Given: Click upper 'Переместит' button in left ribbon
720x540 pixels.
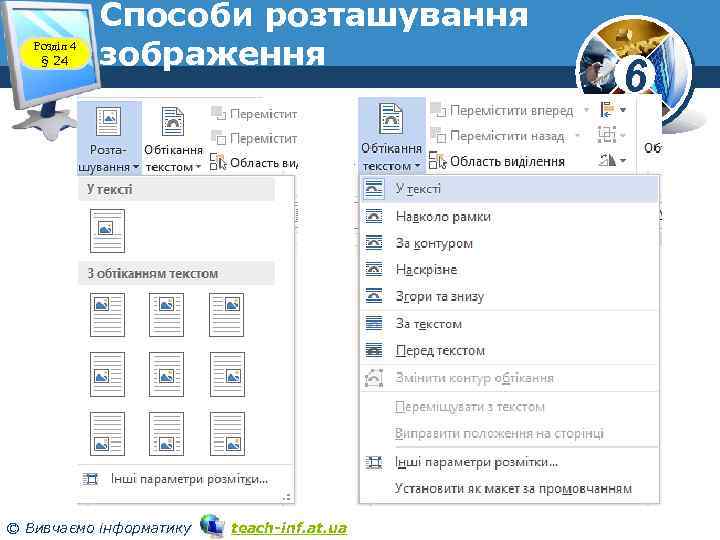Looking at the screenshot, I should pos(254,114).
